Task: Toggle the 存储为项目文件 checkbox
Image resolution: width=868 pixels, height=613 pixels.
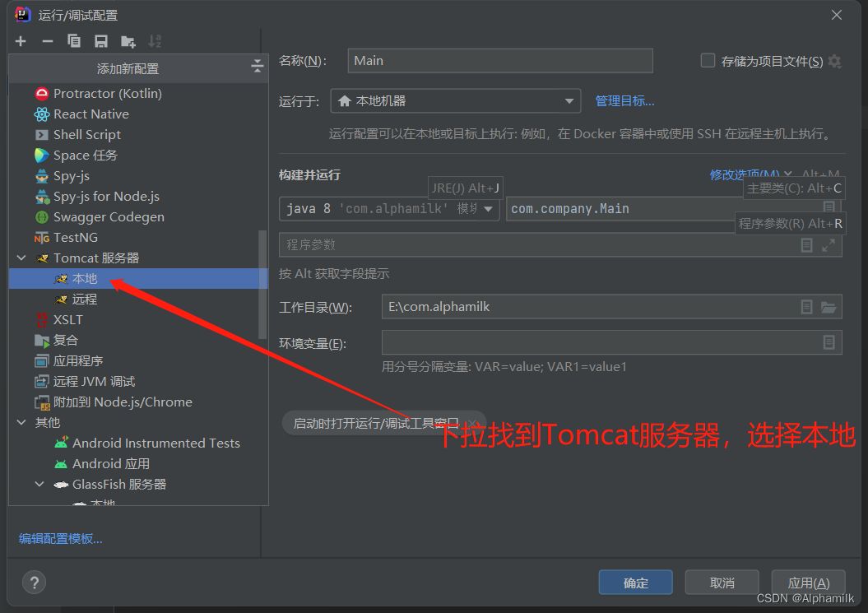Action: click(x=708, y=60)
